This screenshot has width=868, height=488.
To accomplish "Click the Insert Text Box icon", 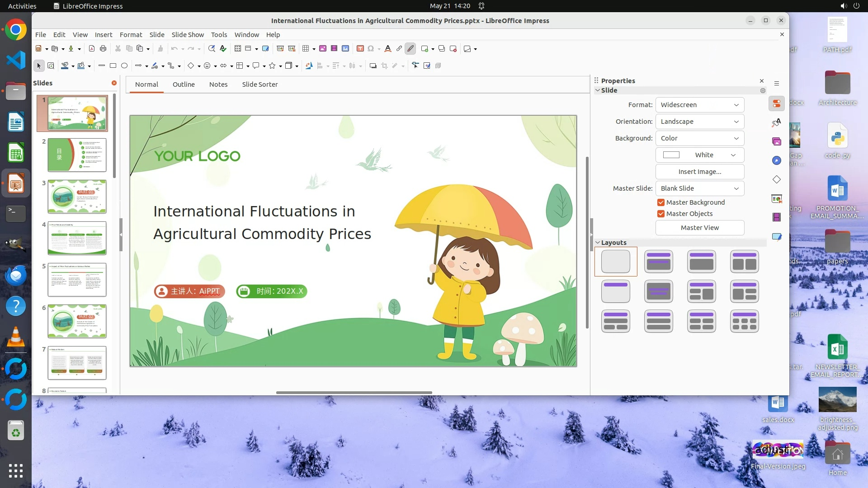I will [360, 49].
